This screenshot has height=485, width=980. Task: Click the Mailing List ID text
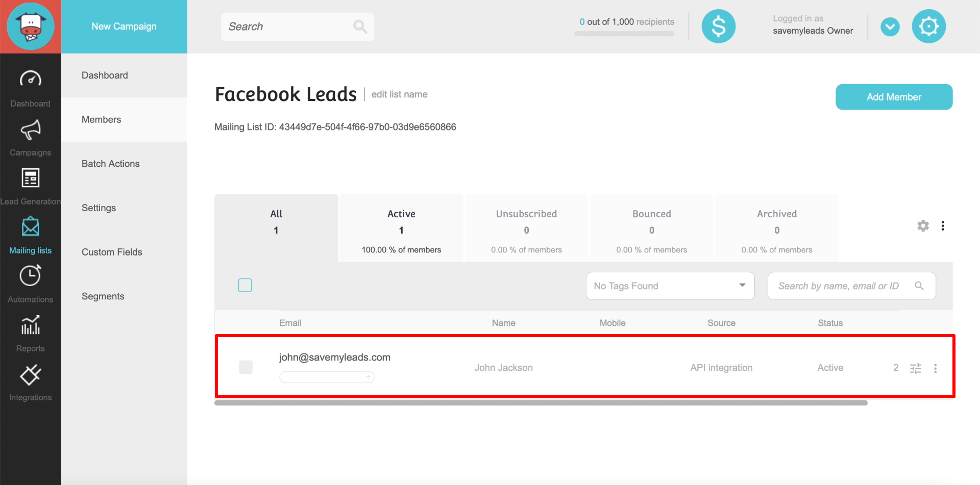tap(335, 127)
